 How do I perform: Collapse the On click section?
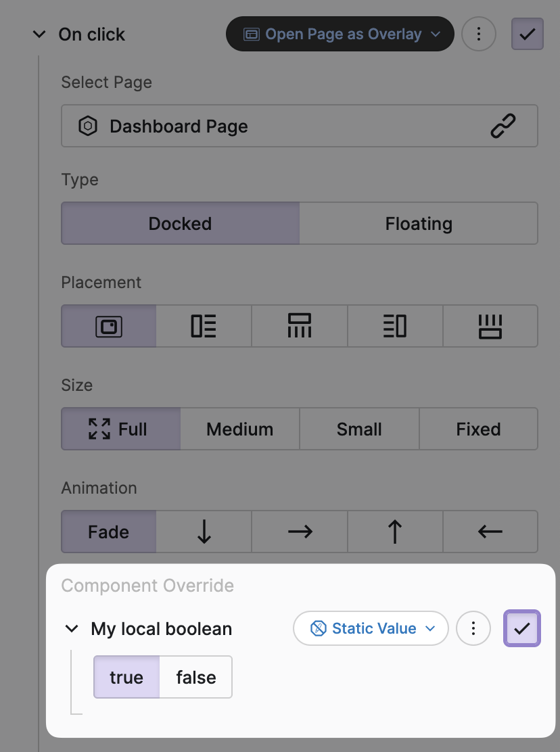tap(39, 34)
